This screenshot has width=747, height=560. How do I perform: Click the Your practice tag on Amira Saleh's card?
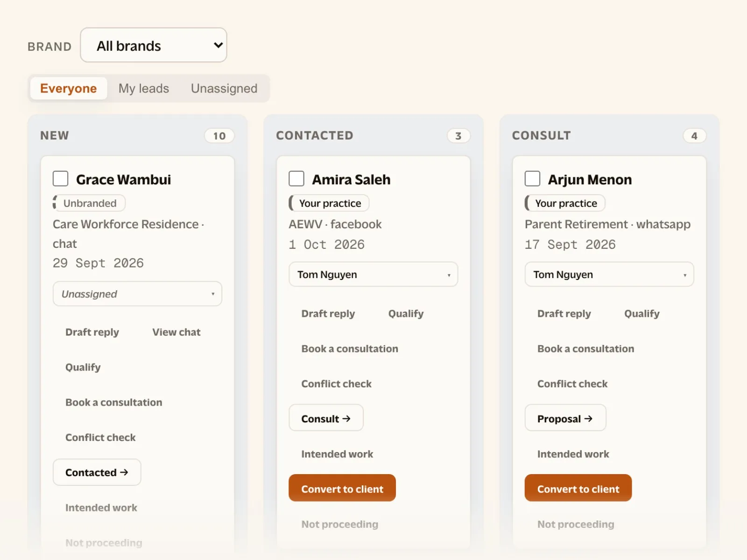coord(329,203)
